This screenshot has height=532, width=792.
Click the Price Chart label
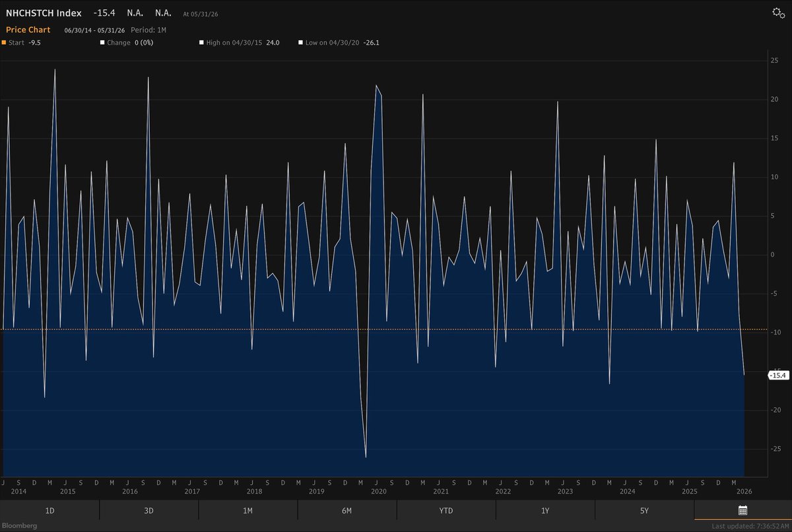(x=28, y=30)
